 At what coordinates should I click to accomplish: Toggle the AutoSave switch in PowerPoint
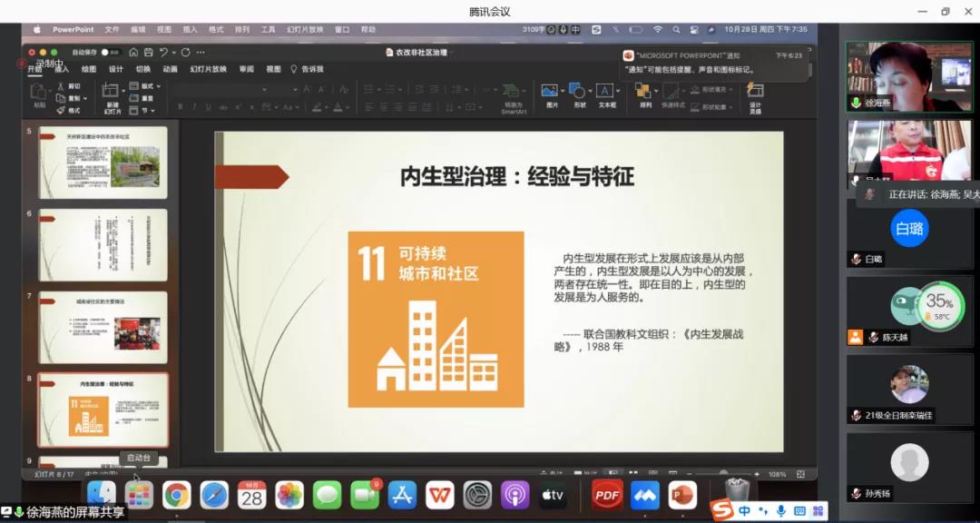pos(110,53)
